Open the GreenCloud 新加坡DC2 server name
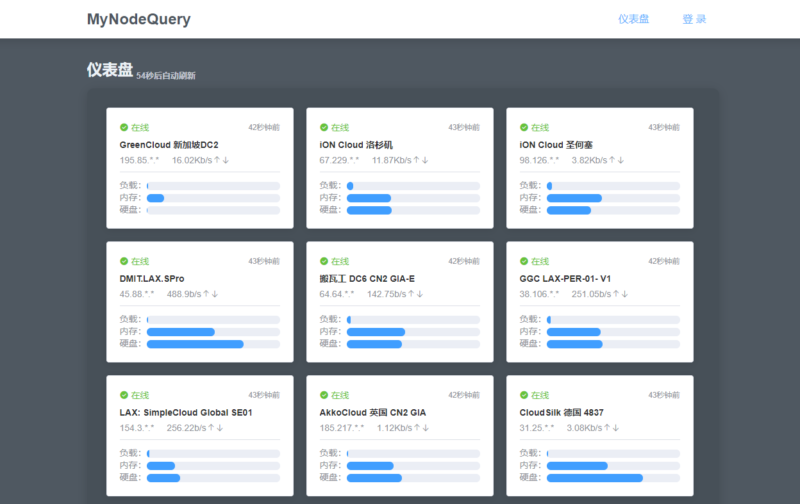800x504 pixels. (169, 145)
